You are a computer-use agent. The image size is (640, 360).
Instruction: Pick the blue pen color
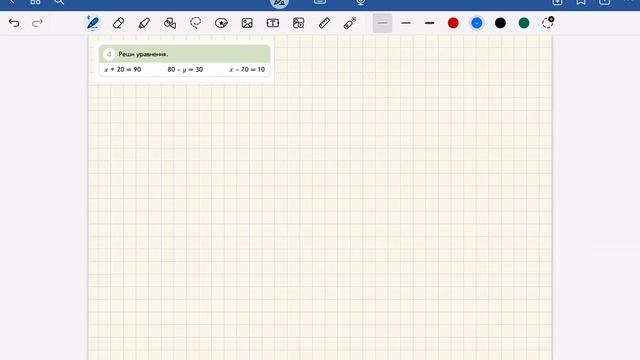(477, 23)
